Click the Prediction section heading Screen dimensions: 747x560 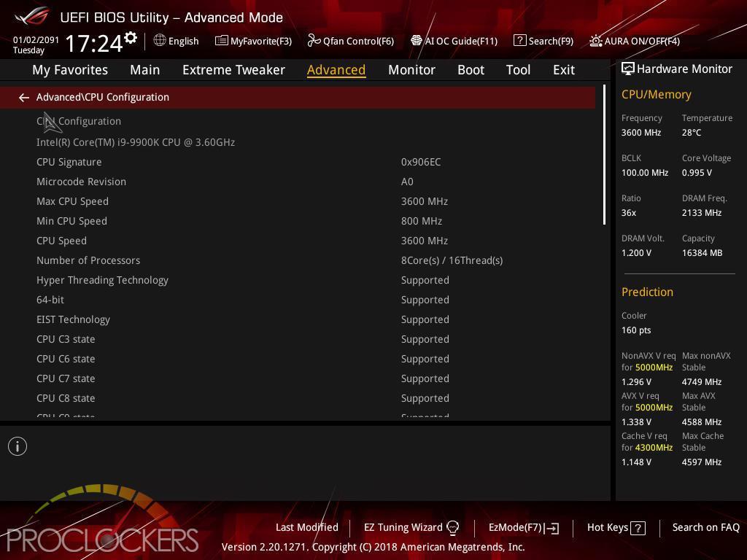click(648, 292)
